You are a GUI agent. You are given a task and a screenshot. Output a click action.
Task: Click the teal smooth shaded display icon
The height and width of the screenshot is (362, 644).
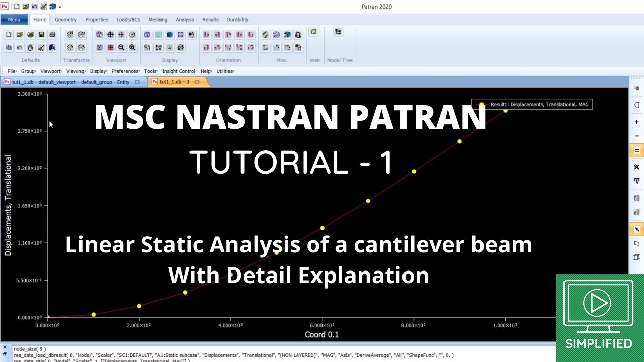[158, 35]
